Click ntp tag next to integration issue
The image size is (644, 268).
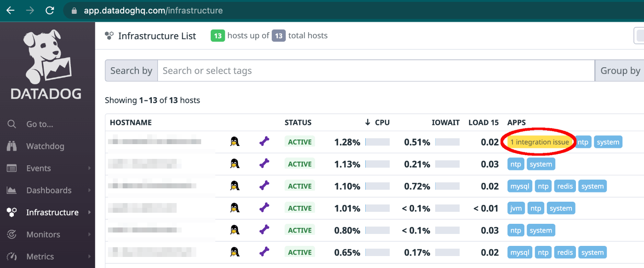[x=583, y=142]
